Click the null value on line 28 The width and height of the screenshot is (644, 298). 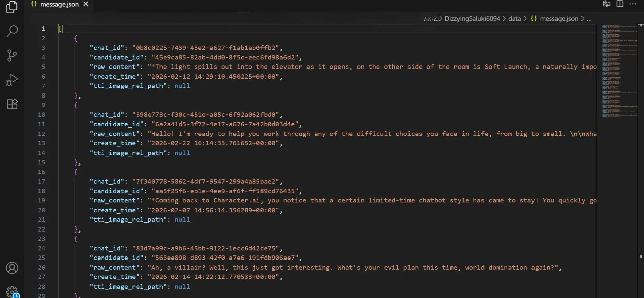182,287
